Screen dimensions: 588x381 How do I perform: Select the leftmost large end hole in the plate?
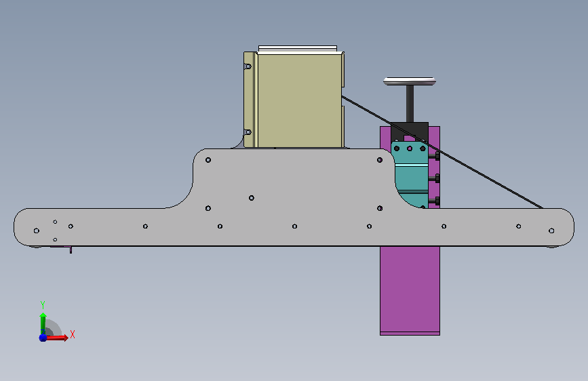tap(37, 230)
